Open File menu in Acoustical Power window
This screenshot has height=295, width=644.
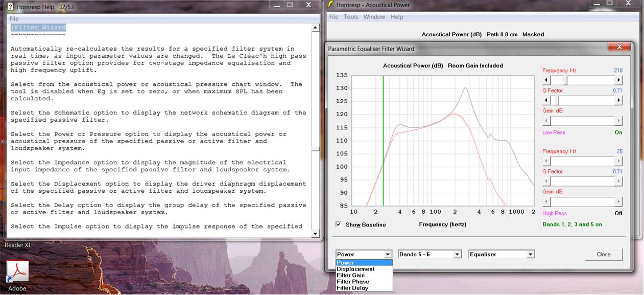coord(333,17)
